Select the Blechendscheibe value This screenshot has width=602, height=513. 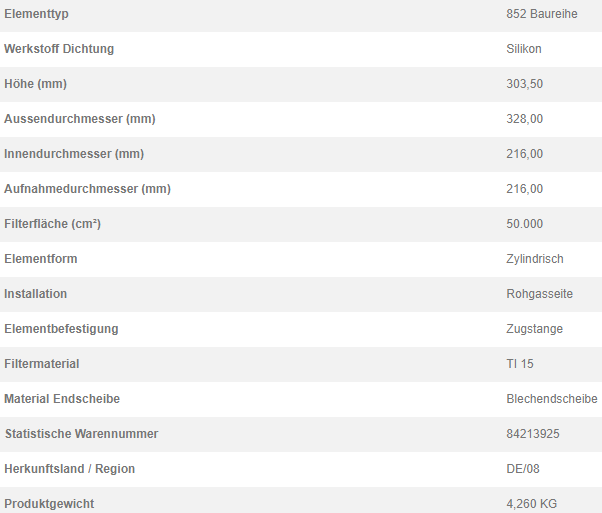click(552, 399)
